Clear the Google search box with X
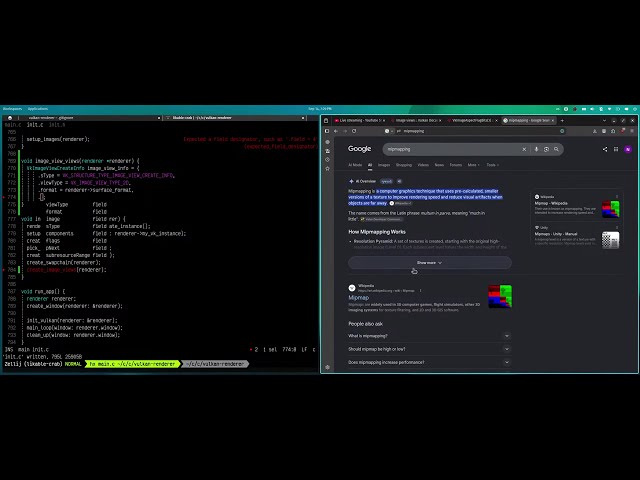This screenshot has height=480, width=640. click(x=524, y=149)
